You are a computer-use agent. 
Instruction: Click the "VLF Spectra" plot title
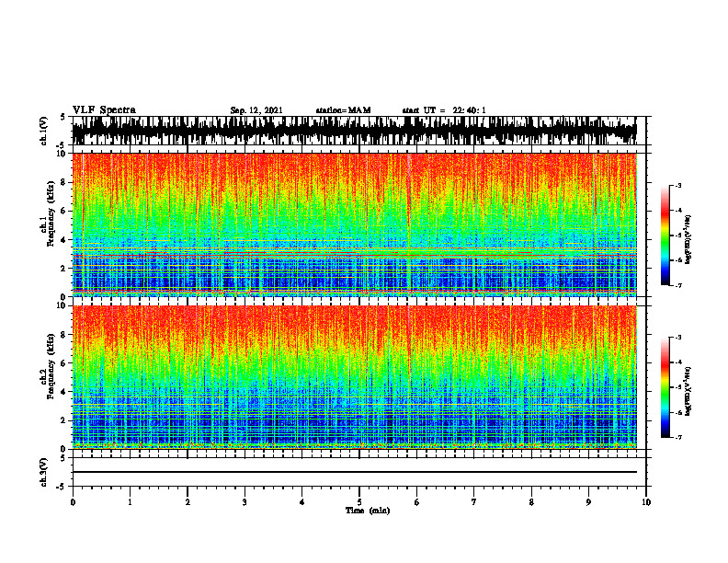point(104,110)
